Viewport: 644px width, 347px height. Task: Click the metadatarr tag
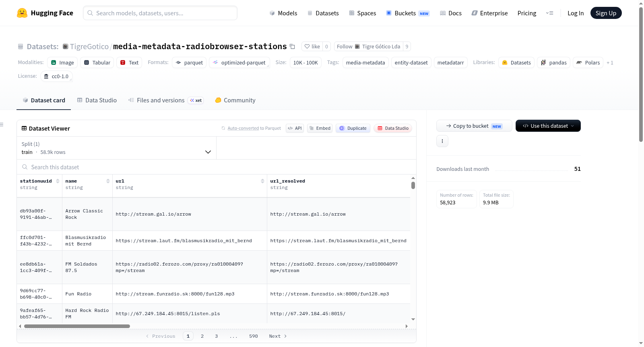tap(450, 62)
